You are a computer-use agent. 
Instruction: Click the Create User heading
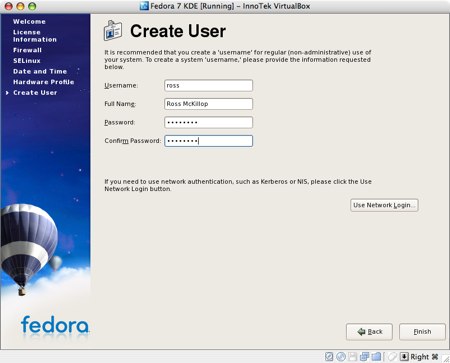pyautogui.click(x=178, y=31)
